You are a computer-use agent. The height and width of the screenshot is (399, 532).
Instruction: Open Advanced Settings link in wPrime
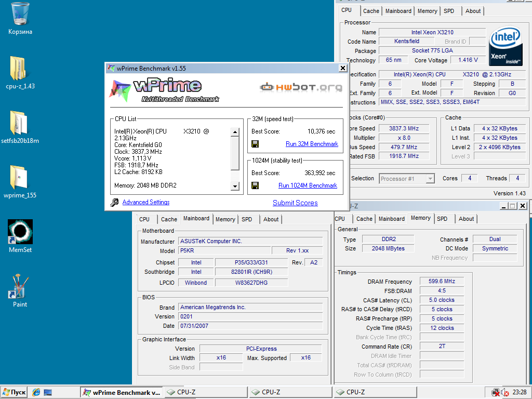146,202
